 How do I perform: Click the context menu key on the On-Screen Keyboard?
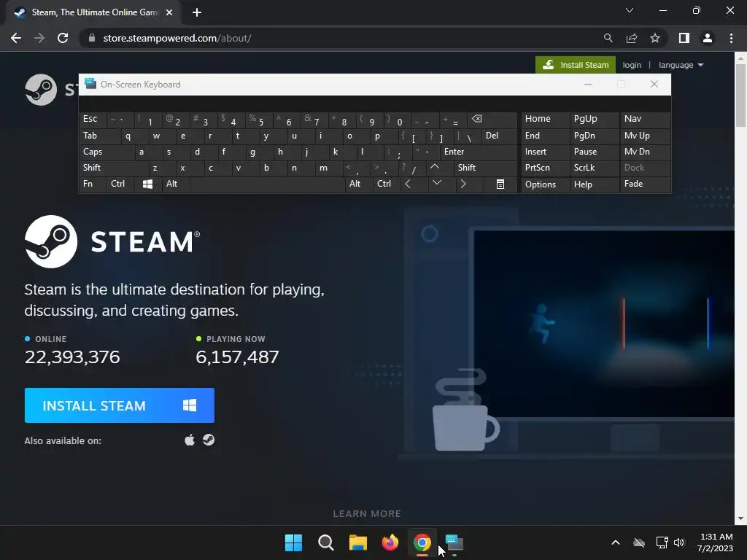click(x=500, y=184)
